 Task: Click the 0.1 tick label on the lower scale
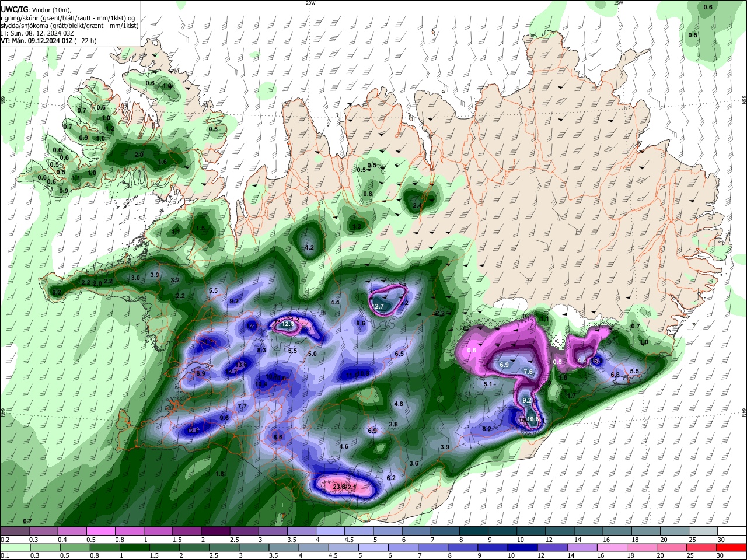[4, 555]
